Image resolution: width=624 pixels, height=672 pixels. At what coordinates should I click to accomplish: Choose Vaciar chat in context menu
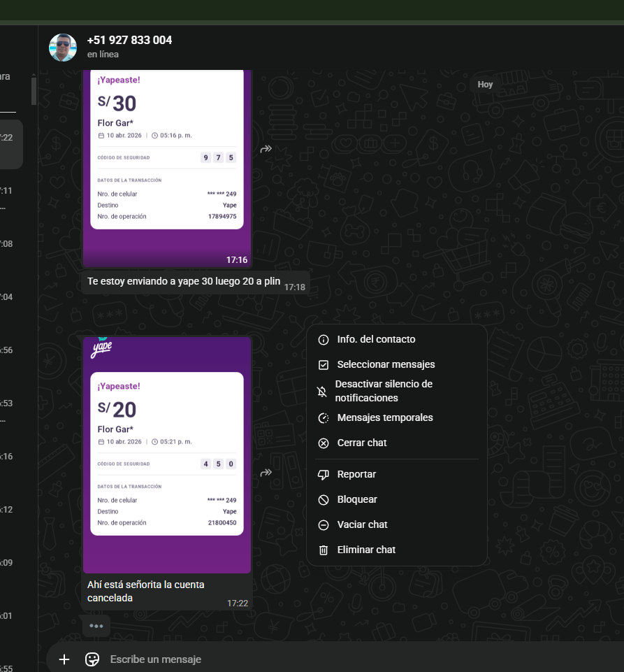point(362,524)
